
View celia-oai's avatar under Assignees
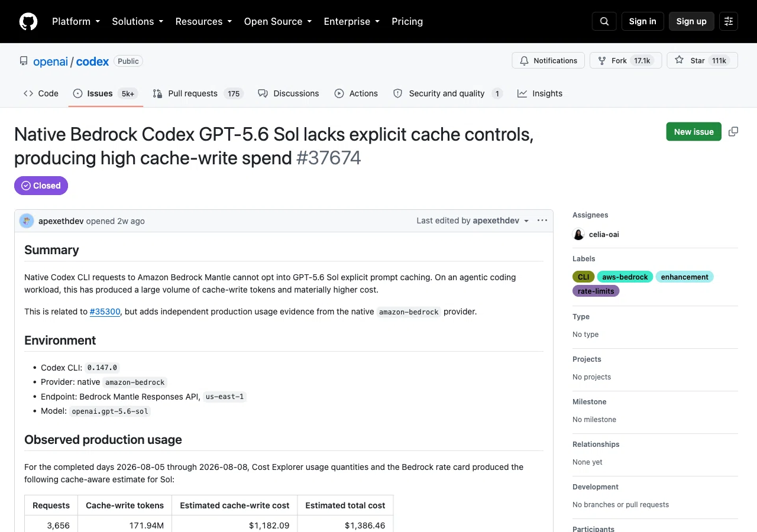coord(578,235)
